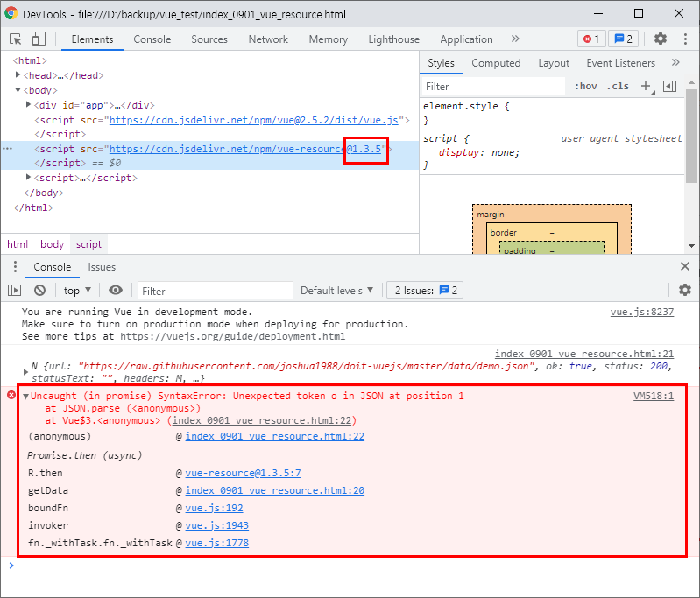Open the top JavaScript context dropdown
The height and width of the screenshot is (598, 700).
pos(77,291)
